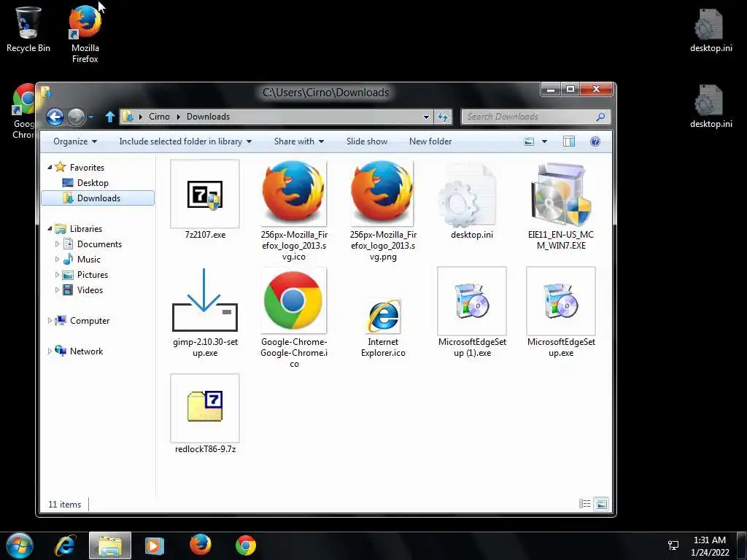Select the Recycle Bin desktop icon
The image size is (747, 560).
coord(28,29)
